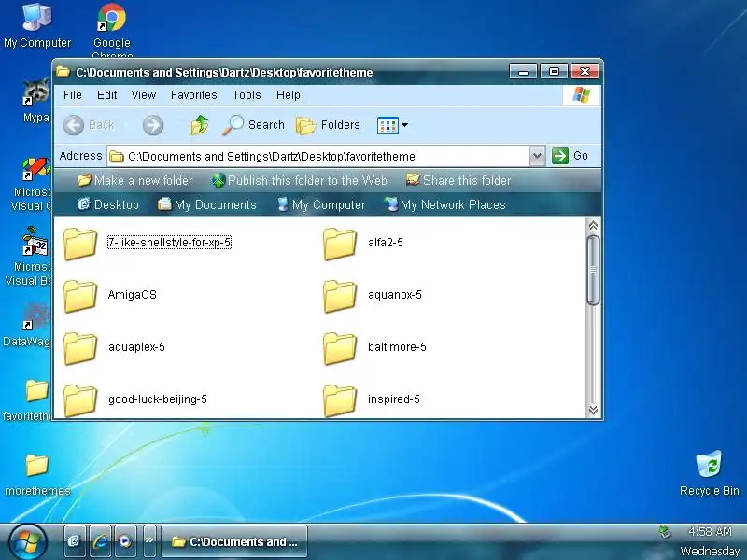Click the Windows flag logo in menu bar

[581, 95]
